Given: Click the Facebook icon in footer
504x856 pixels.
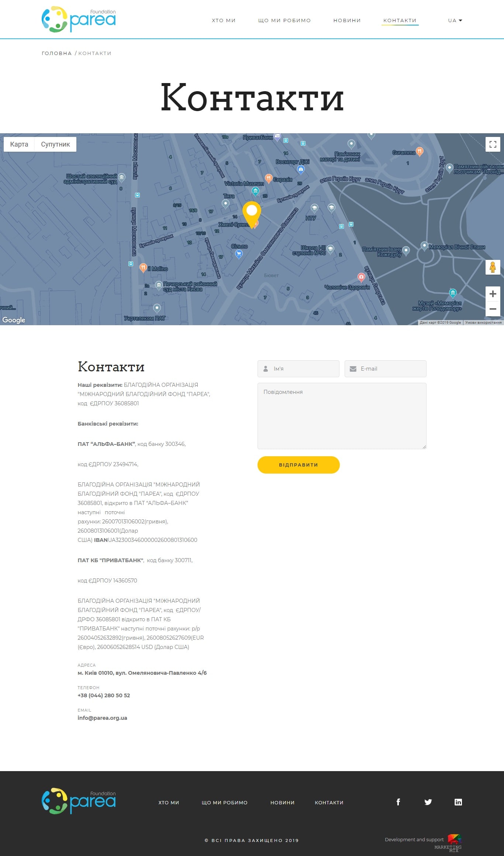Looking at the screenshot, I should pos(398,802).
